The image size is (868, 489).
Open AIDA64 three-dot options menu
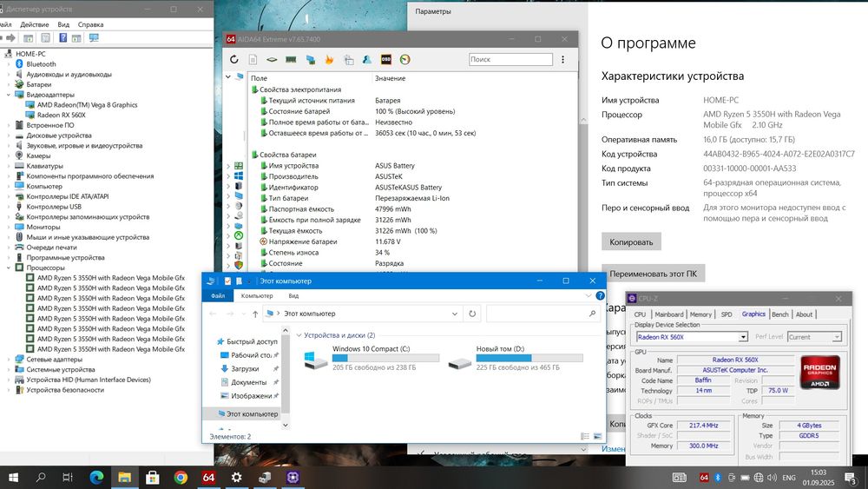(563, 59)
